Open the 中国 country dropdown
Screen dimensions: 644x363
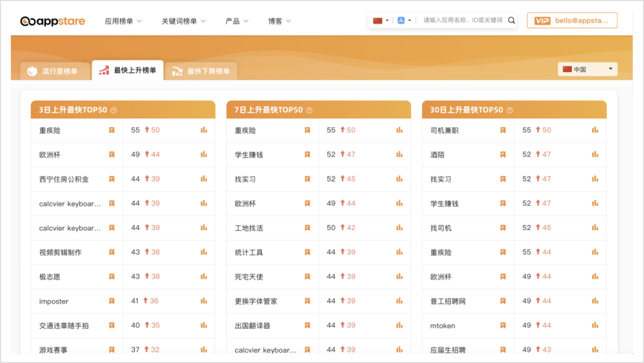587,69
